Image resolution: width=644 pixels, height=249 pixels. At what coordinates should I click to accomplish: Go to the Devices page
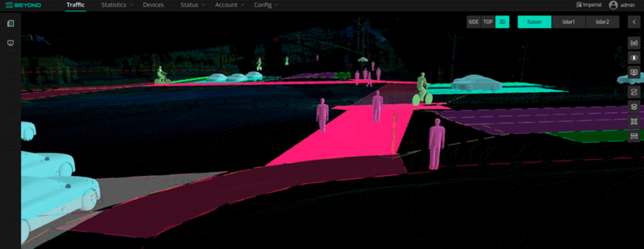pyautogui.click(x=153, y=5)
